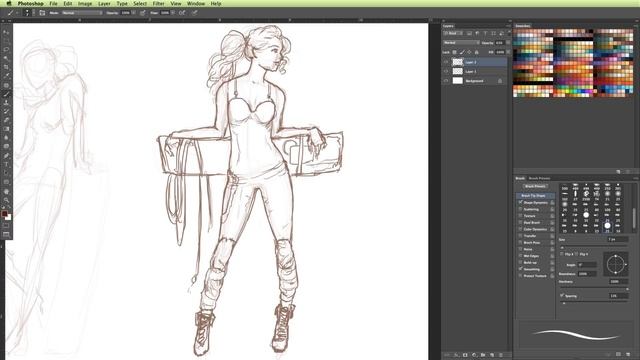Click the Lock all icon in Layers
This screenshot has height=360, width=640.
[x=477, y=52]
